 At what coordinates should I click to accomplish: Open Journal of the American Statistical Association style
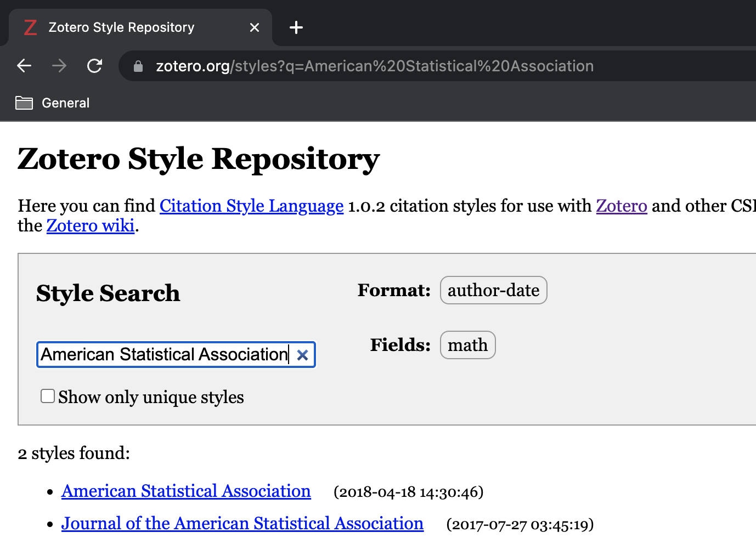242,523
